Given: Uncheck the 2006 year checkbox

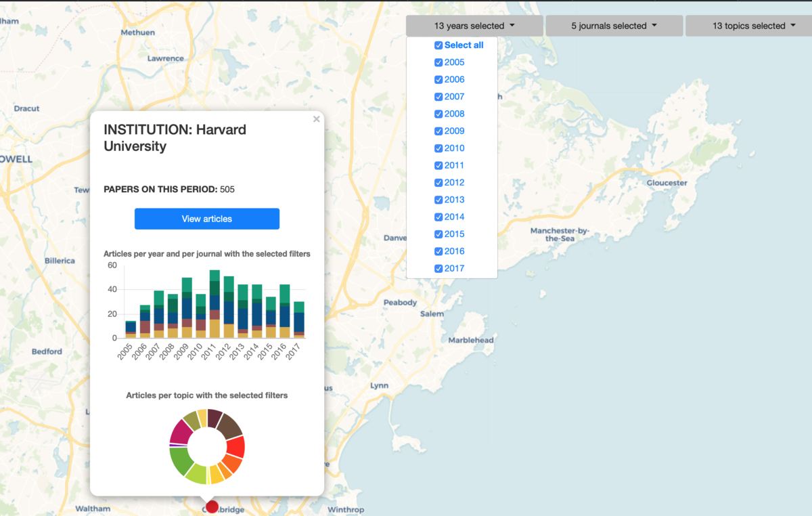Looking at the screenshot, I should point(438,79).
